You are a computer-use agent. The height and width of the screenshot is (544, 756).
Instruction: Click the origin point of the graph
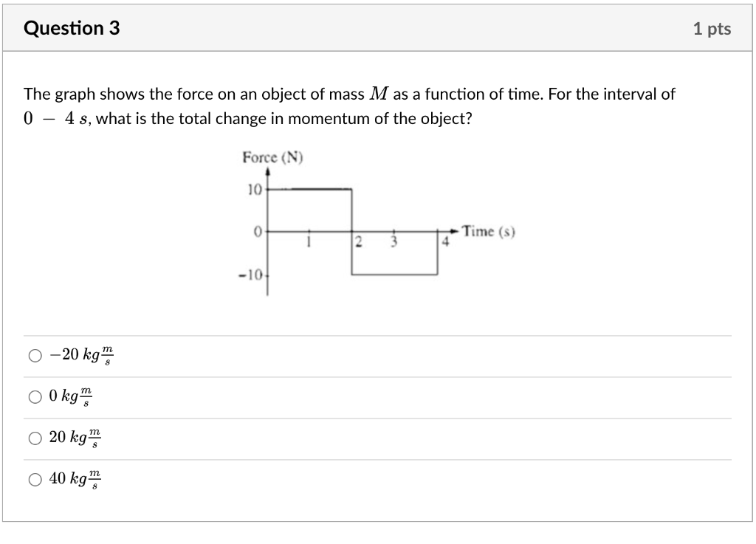tap(268, 232)
